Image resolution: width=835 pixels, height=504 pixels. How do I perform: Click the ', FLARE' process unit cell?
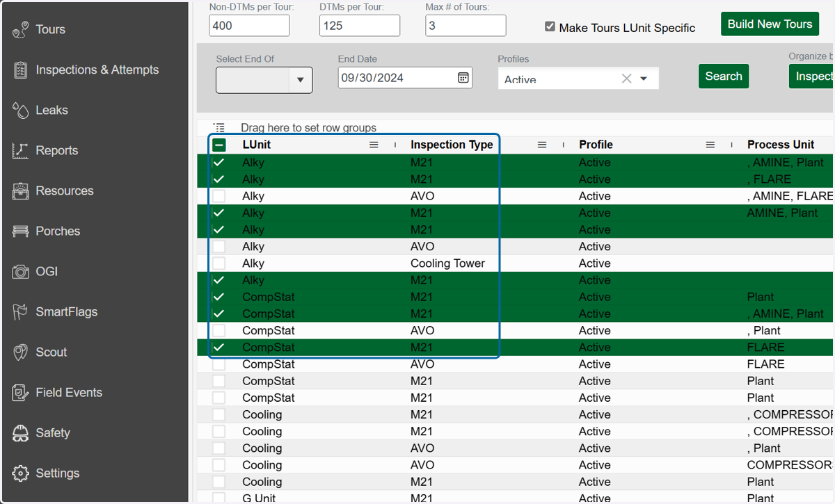(769, 179)
